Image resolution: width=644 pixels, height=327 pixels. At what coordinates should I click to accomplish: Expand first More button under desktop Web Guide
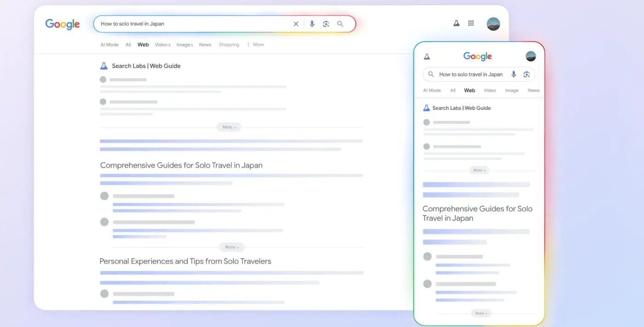click(x=229, y=127)
